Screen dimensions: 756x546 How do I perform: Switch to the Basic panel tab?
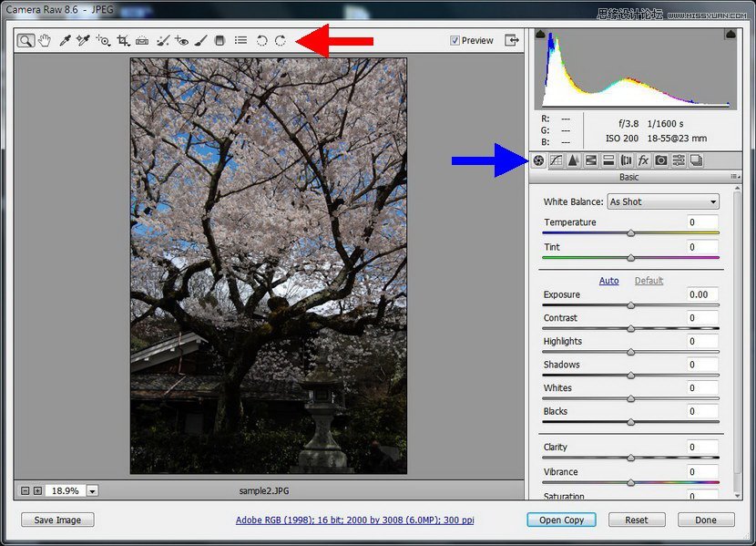[539, 160]
